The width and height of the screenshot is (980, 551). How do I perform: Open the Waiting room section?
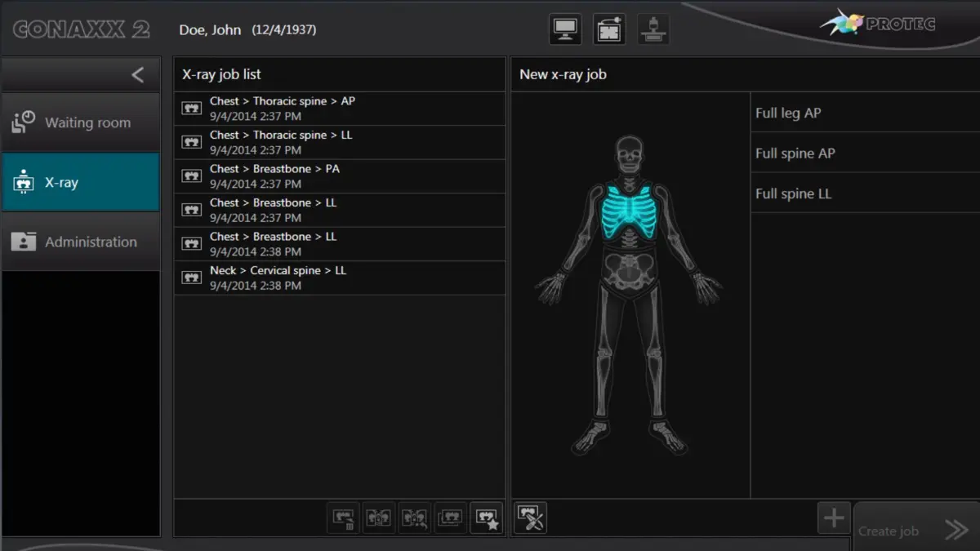click(80, 122)
